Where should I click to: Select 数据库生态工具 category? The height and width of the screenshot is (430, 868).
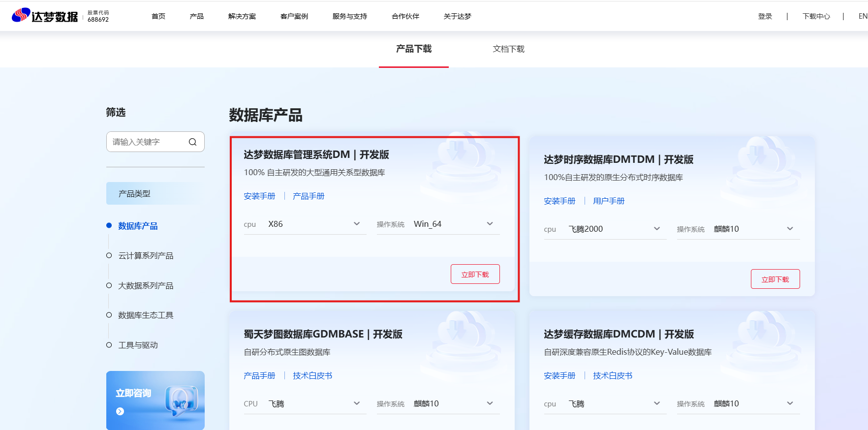(x=146, y=315)
